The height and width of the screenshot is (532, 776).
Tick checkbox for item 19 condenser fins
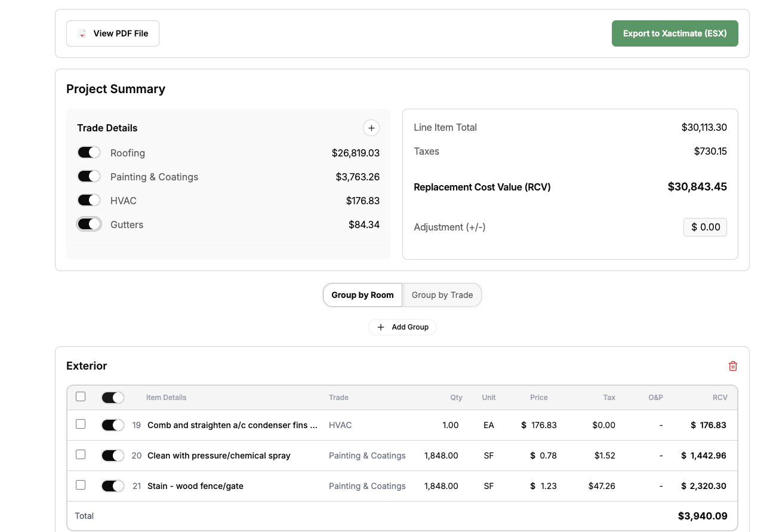click(x=81, y=424)
